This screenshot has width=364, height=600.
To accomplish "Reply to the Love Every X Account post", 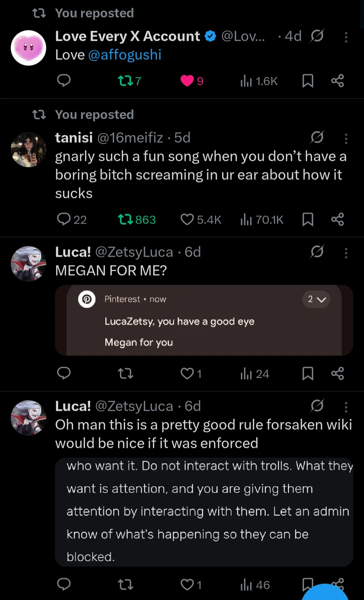I will (64, 81).
